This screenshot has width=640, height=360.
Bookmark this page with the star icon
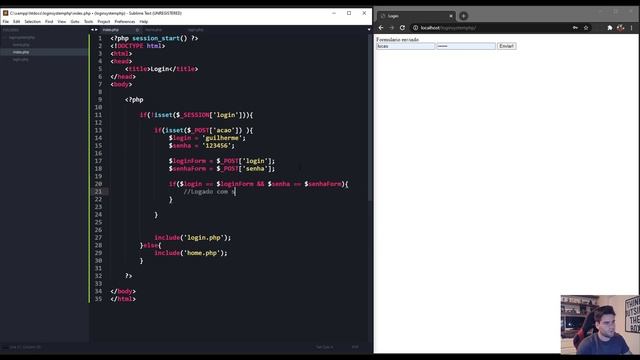586,28
